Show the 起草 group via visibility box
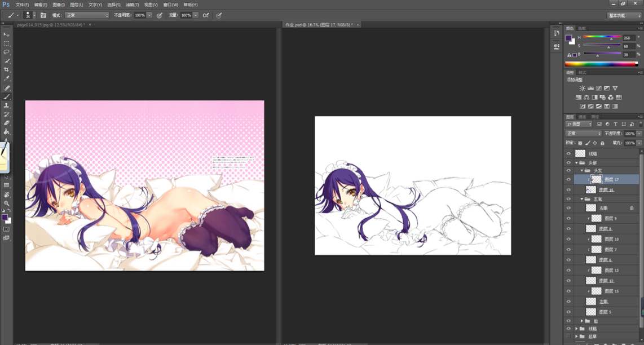 coord(569,337)
